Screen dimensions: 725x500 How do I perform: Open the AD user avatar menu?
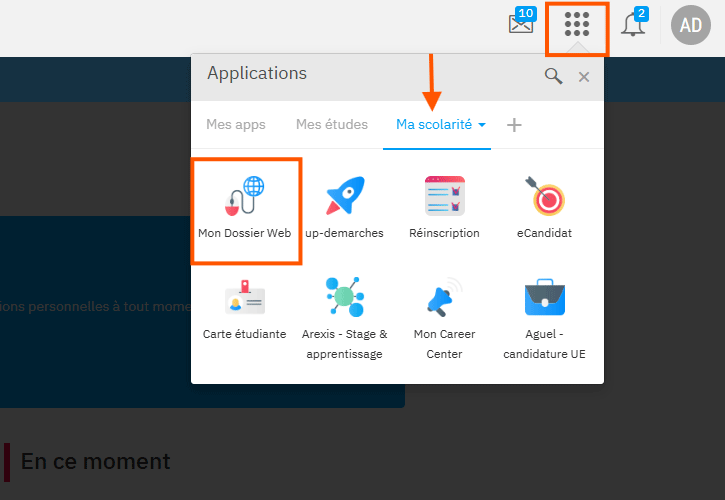[691, 25]
